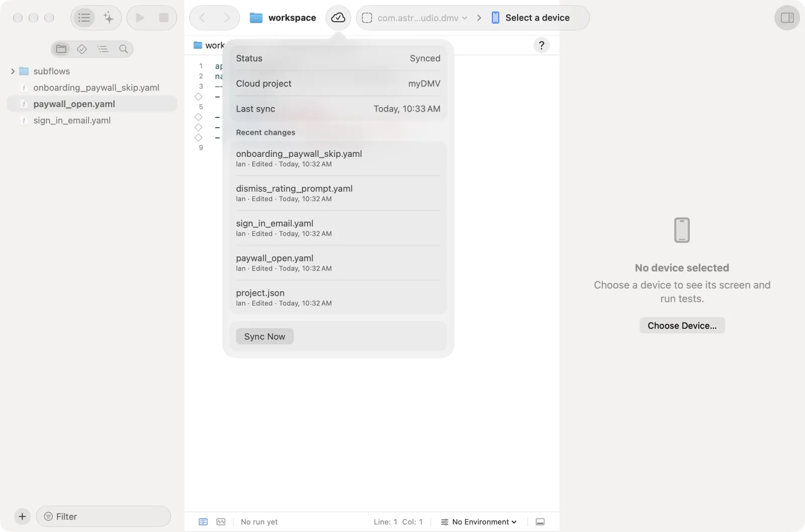This screenshot has width=805, height=532.
Task: Click the Synced status value
Action: 425,58
